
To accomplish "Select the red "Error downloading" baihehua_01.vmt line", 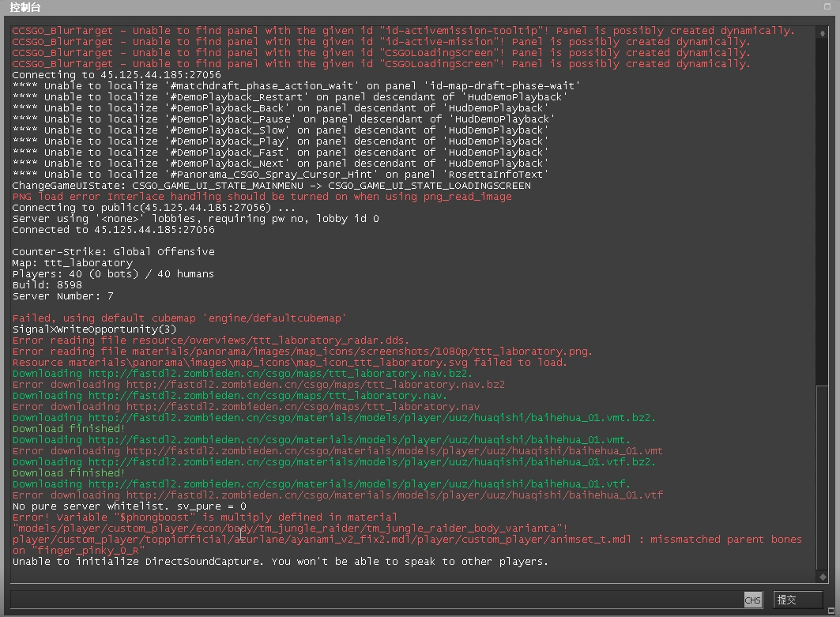I will click(x=337, y=451).
